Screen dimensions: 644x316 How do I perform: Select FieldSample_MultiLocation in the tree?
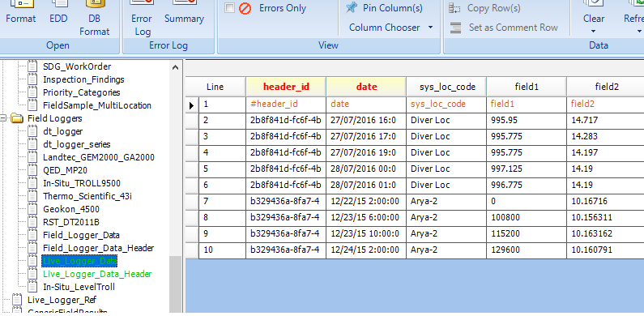[97, 105]
